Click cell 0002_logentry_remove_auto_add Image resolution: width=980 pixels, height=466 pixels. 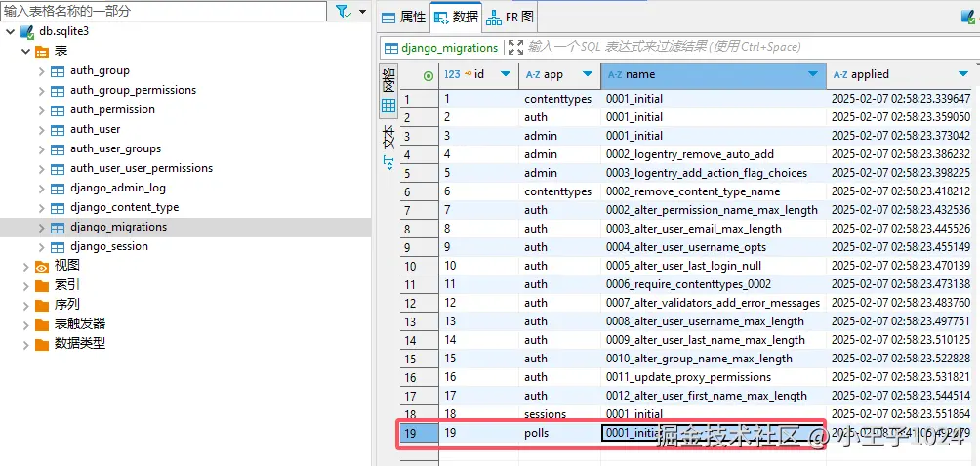tap(714, 154)
